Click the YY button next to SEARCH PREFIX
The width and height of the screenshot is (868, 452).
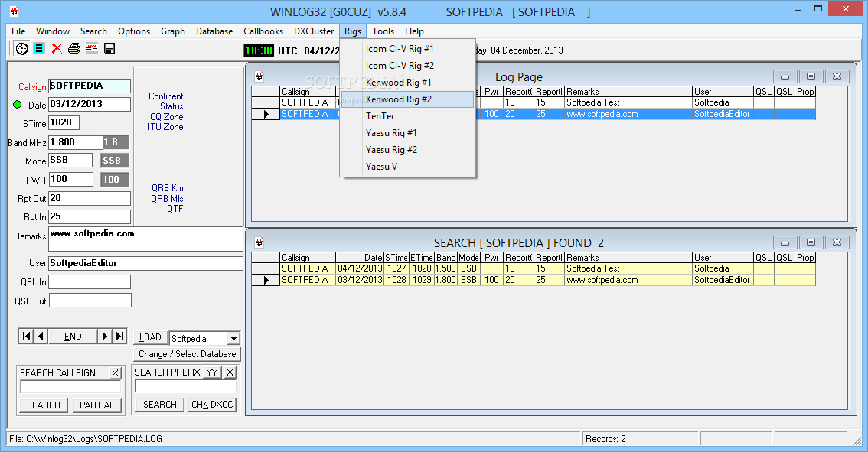click(212, 372)
